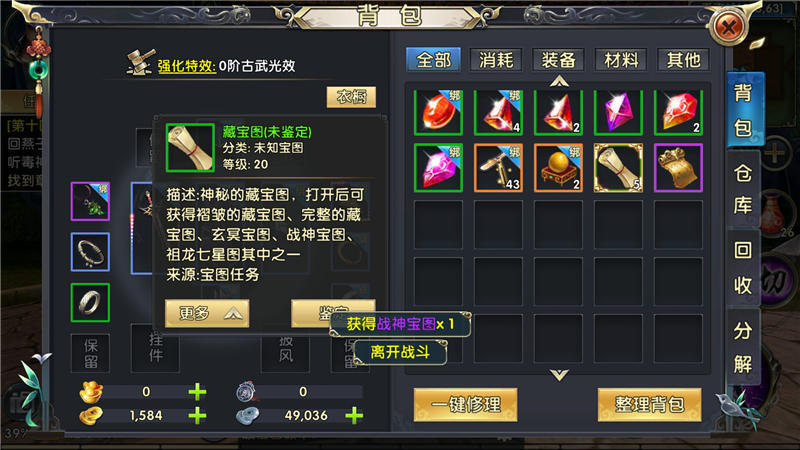Open the 衣橱 wardrobe button
This screenshot has width=800, height=450.
coord(352,97)
